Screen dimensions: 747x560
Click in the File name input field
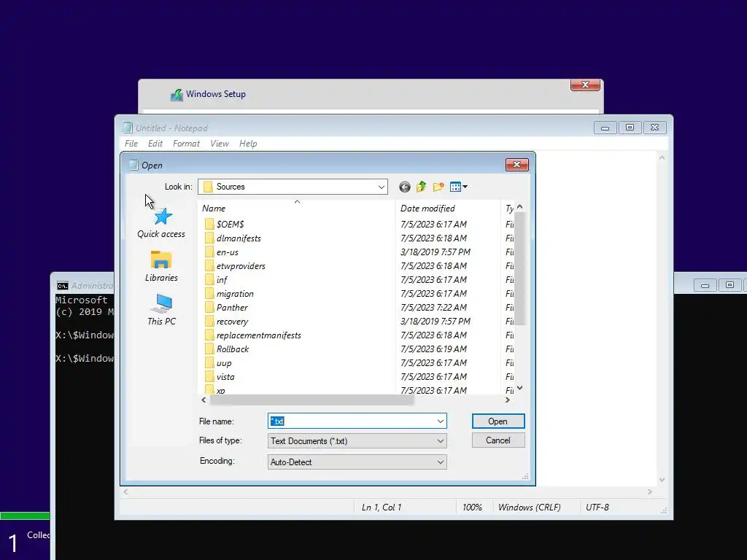352,421
